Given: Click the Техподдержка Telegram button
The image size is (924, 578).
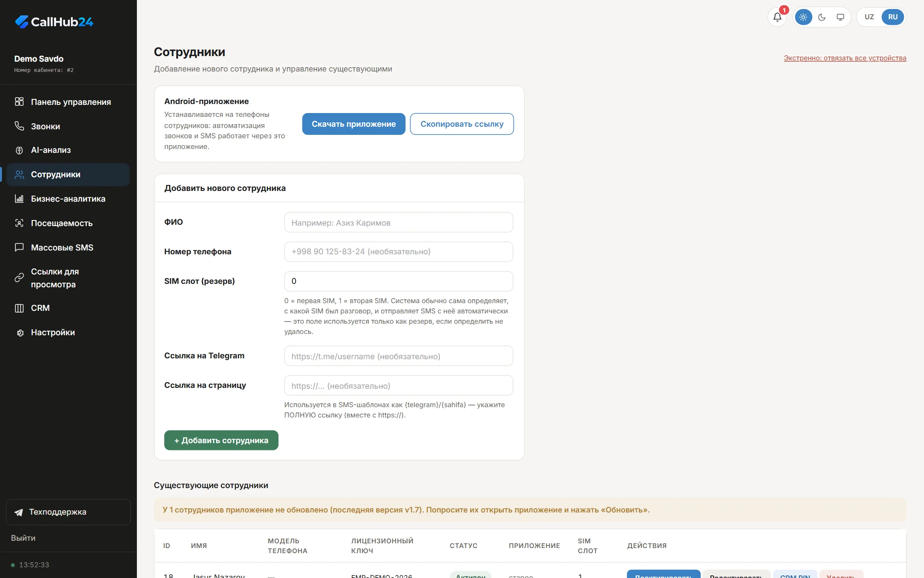Looking at the screenshot, I should [68, 512].
